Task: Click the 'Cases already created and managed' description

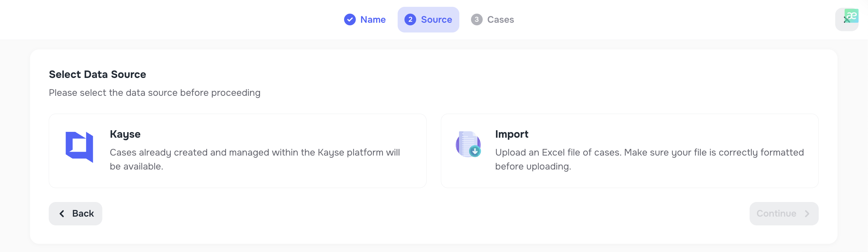Action: coord(255,159)
